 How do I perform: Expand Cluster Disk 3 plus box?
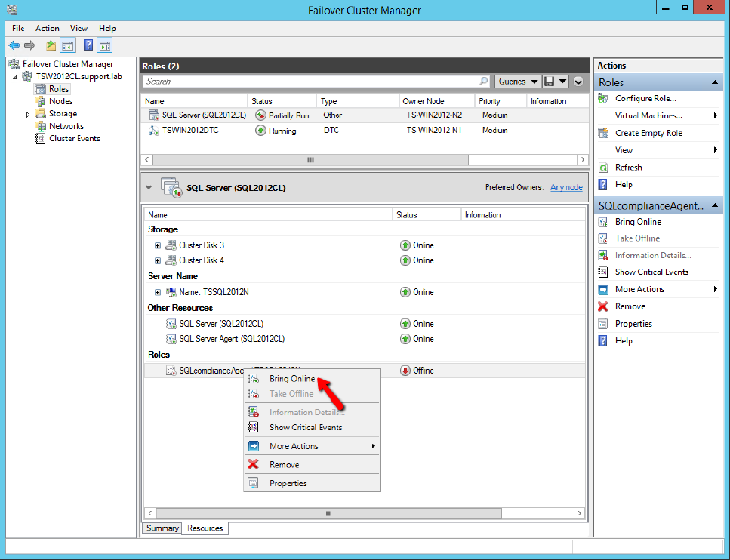pyautogui.click(x=158, y=245)
